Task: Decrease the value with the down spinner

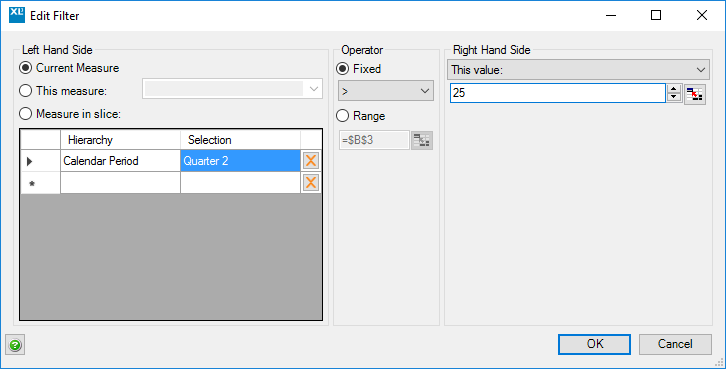Action: pyautogui.click(x=674, y=98)
